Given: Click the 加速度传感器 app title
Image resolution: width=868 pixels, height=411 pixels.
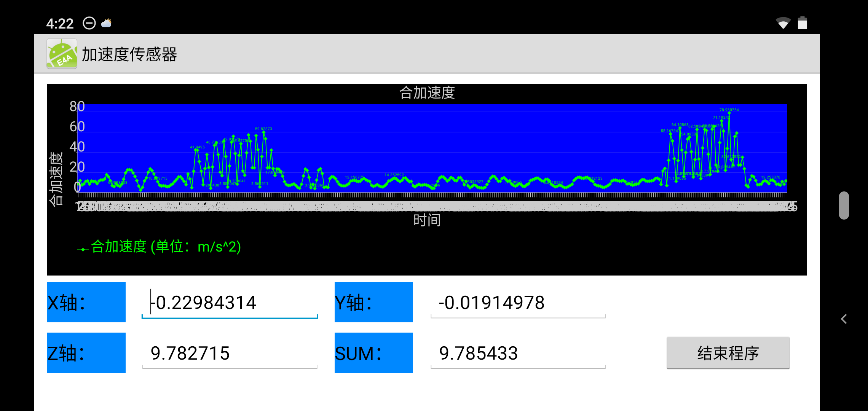Looking at the screenshot, I should (129, 54).
